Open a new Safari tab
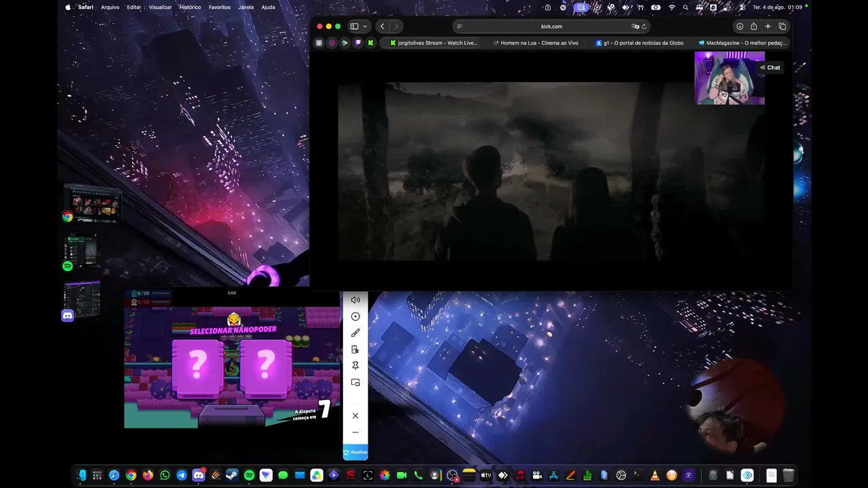Viewport: 868px width, 488px height. click(x=768, y=26)
